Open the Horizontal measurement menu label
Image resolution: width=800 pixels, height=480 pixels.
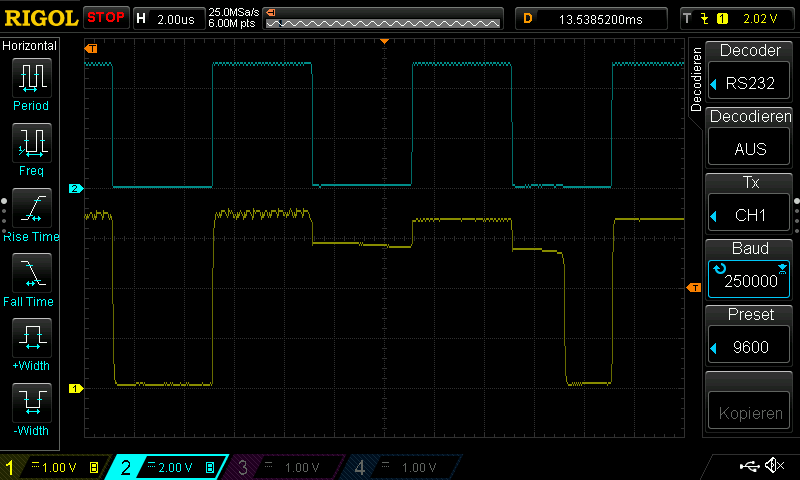tap(30, 46)
